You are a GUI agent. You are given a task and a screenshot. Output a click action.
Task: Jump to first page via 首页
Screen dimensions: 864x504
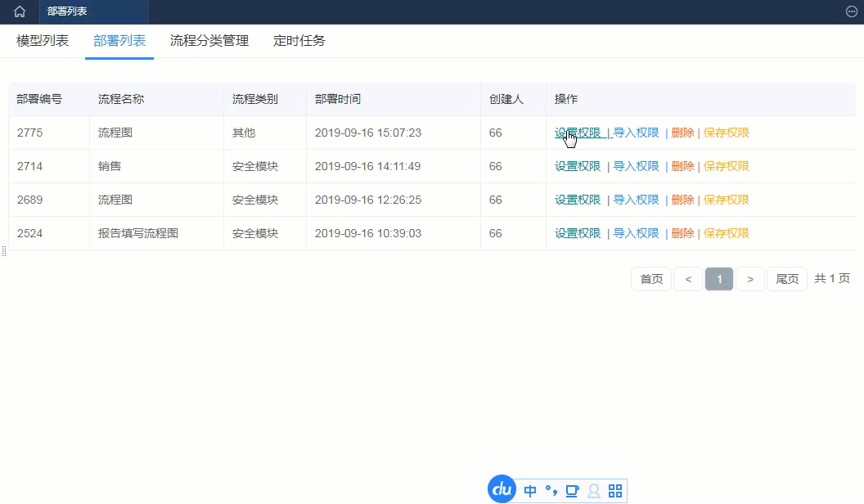point(651,279)
